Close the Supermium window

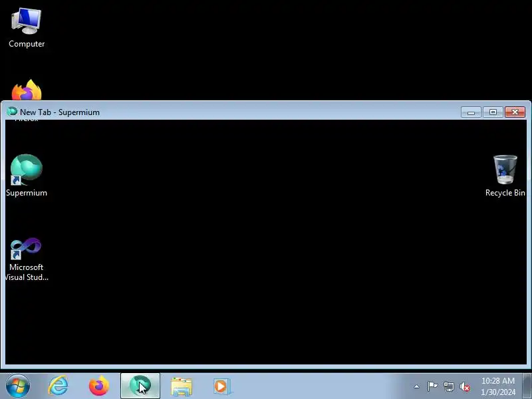515,112
